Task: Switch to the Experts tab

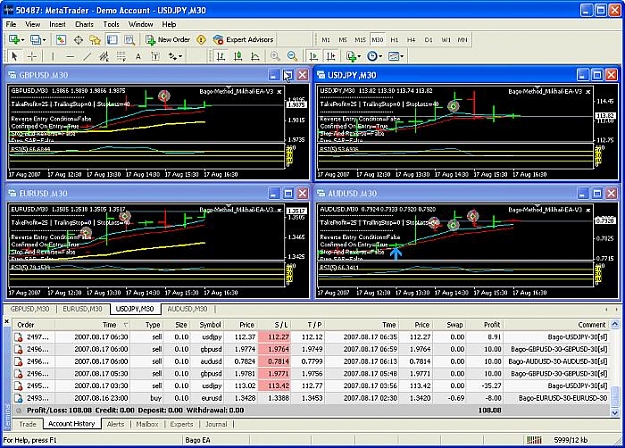Action: pyautogui.click(x=181, y=424)
